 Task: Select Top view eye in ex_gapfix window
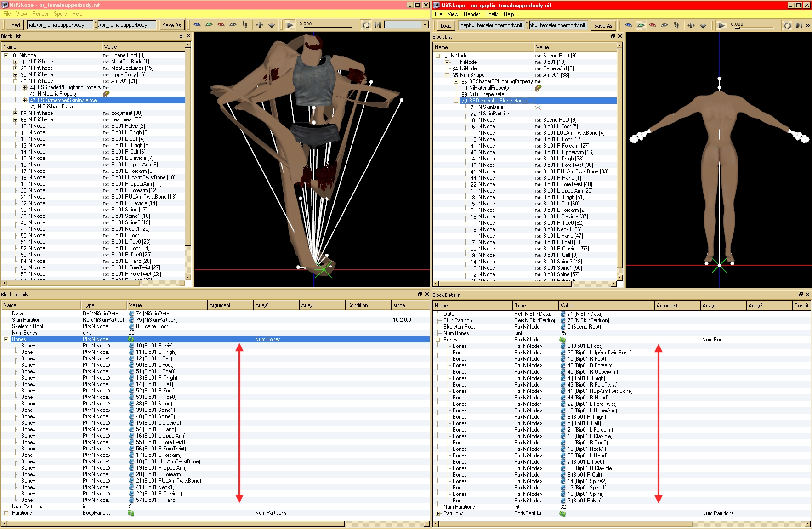629,25
